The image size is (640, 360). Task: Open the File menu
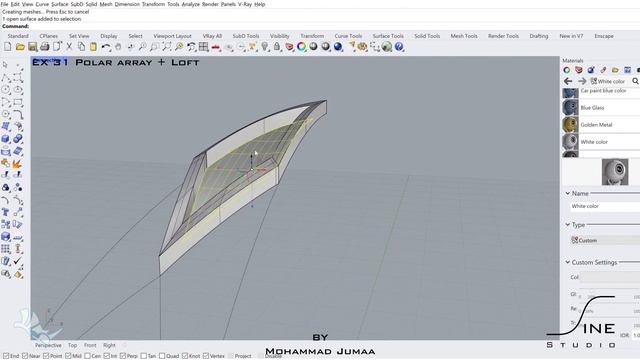point(4,4)
